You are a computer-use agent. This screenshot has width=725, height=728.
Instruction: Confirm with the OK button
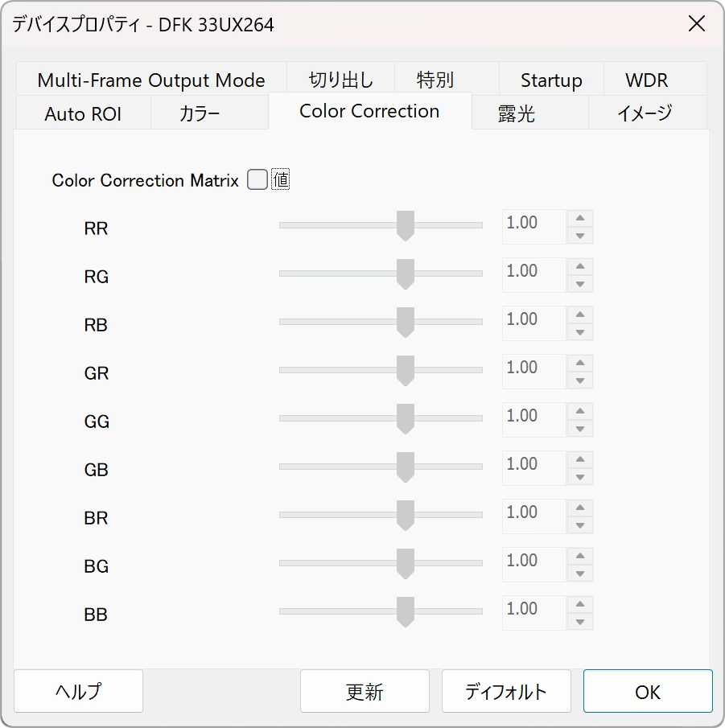pyautogui.click(x=648, y=691)
